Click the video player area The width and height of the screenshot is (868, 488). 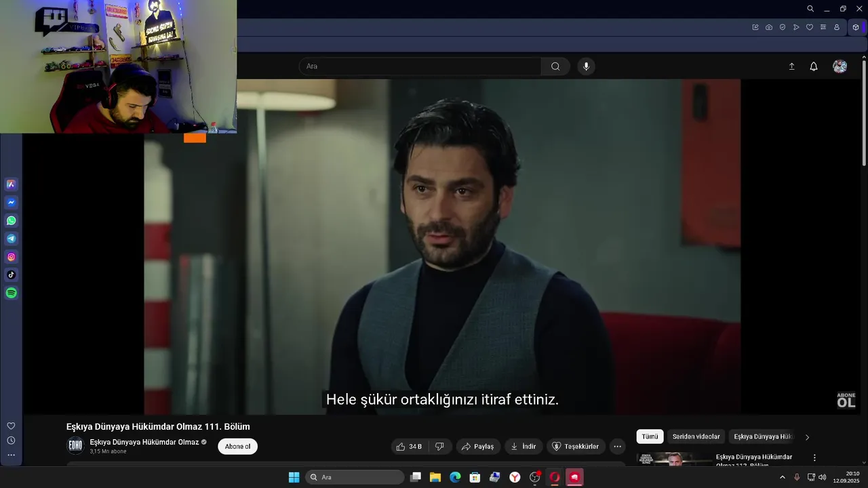pos(442,247)
